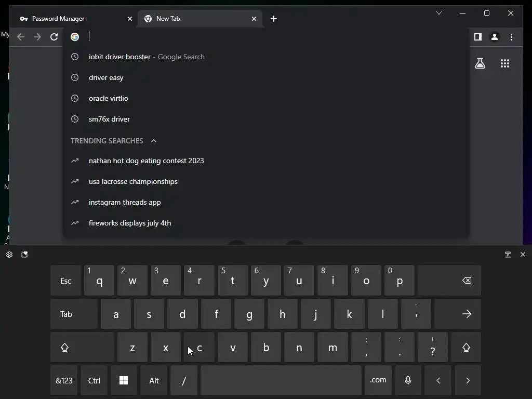Screen dimensions: 532x399
Task: Tap the period key
Action: pos(400,348)
